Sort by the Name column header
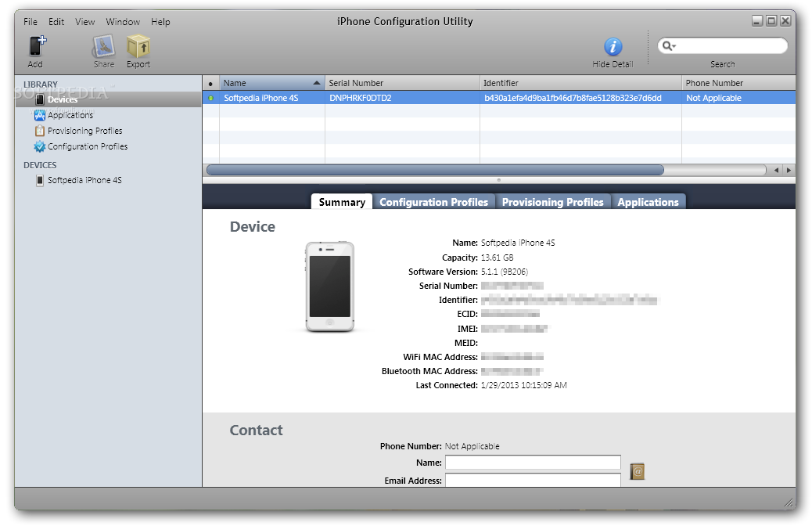Image resolution: width=812 pixels, height=526 pixels. point(272,83)
